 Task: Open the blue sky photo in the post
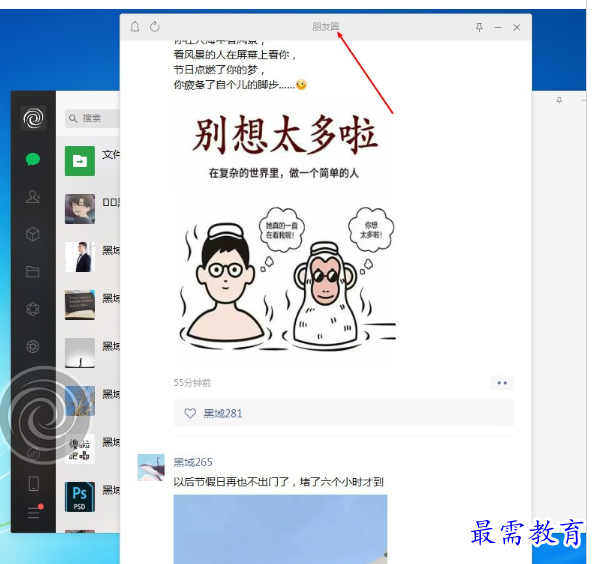(280, 529)
